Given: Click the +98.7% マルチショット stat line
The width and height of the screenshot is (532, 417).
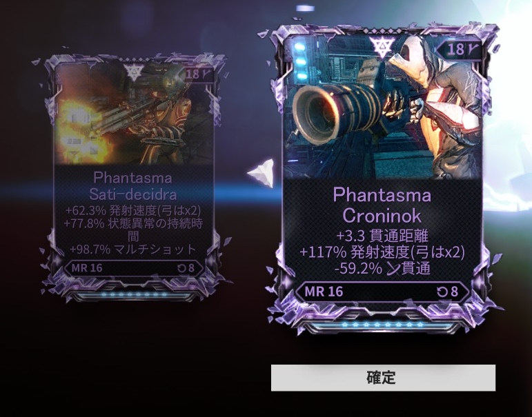Looking at the screenshot, I should (x=133, y=250).
